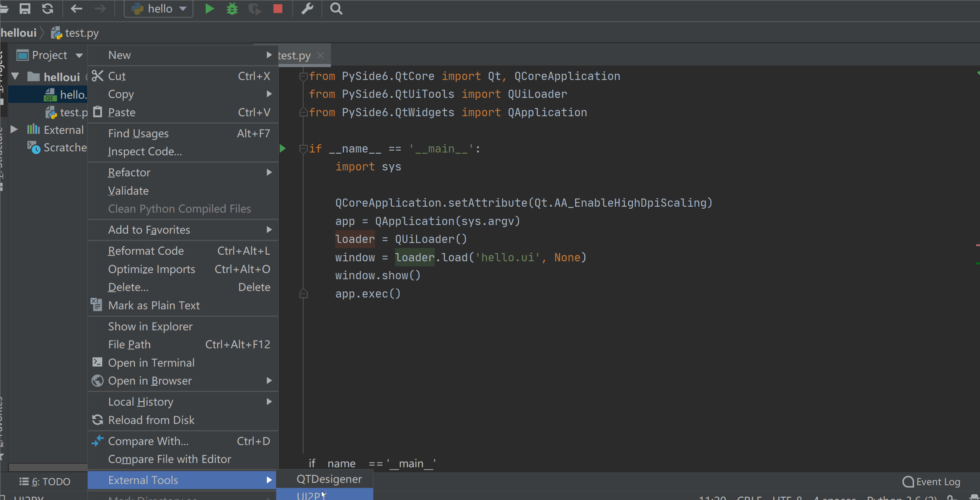
Task: Click the Search magnifier icon in toolbar
Action: 336,8
